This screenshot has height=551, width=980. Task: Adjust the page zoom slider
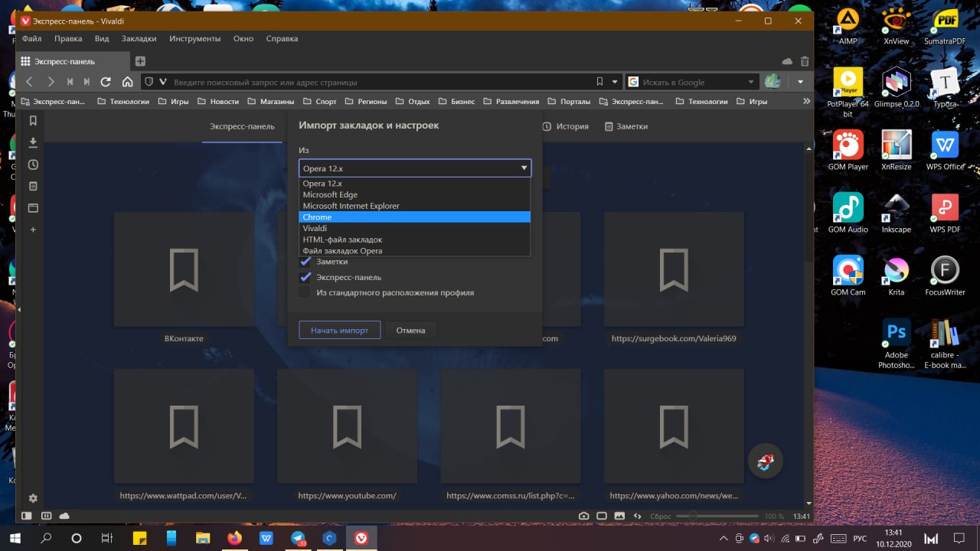(717, 516)
